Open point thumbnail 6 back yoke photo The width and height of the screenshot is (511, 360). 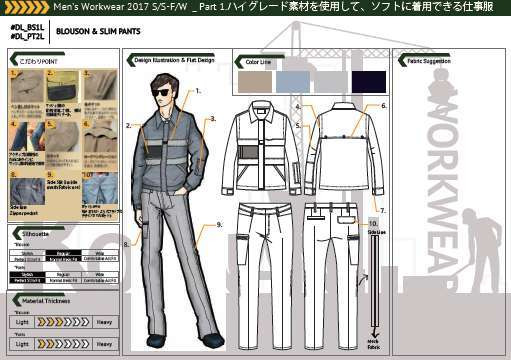[x=100, y=137]
